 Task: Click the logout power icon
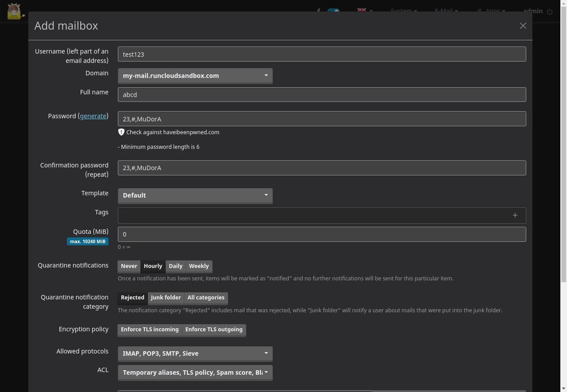tap(550, 12)
